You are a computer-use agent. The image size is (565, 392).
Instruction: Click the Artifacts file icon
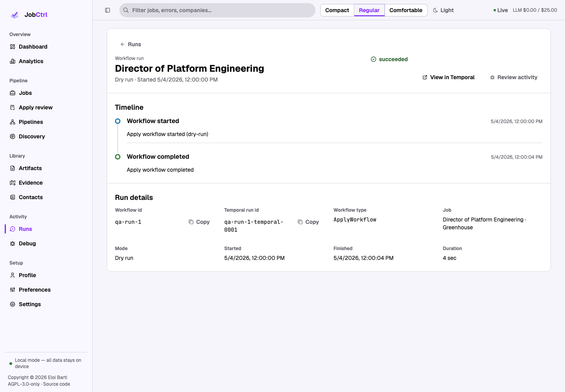tap(13, 168)
